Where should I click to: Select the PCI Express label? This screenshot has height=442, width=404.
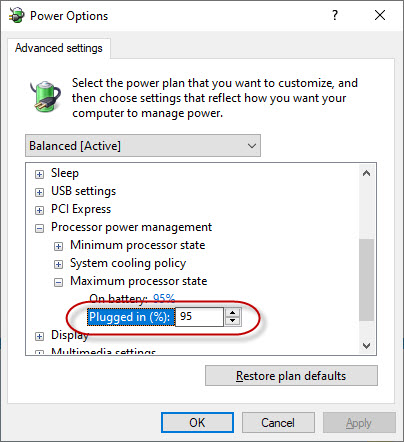coord(81,209)
